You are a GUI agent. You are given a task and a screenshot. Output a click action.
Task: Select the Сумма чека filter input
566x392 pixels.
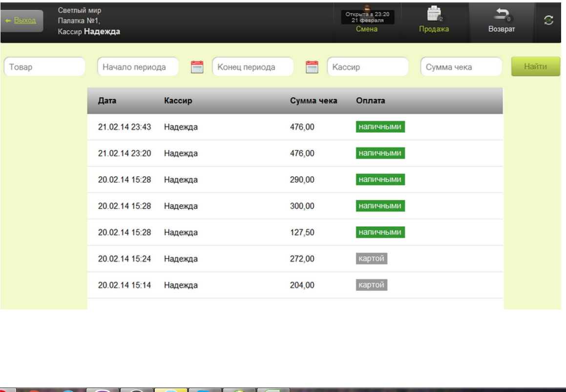tap(461, 67)
